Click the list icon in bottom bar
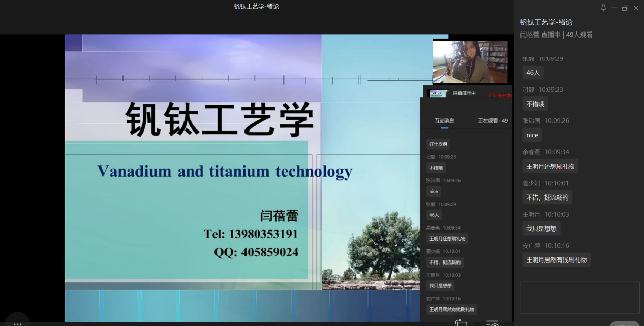 (492, 323)
